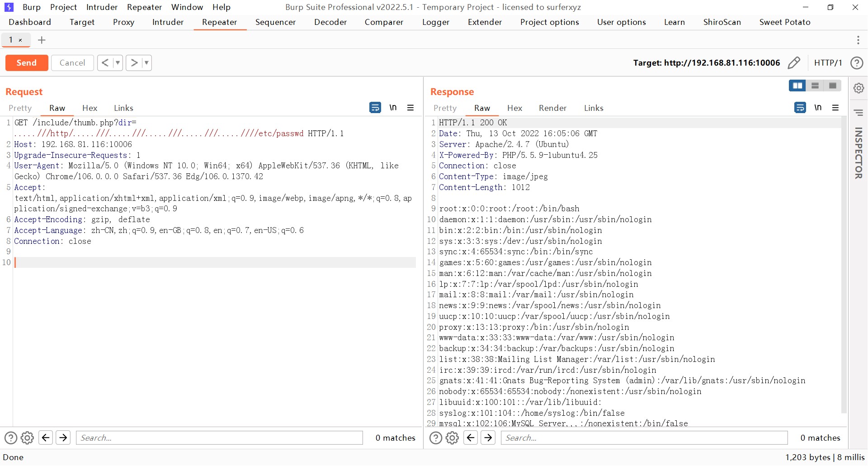The width and height of the screenshot is (868, 466).
Task: Switch Response view to Pretty tab
Action: tap(445, 108)
